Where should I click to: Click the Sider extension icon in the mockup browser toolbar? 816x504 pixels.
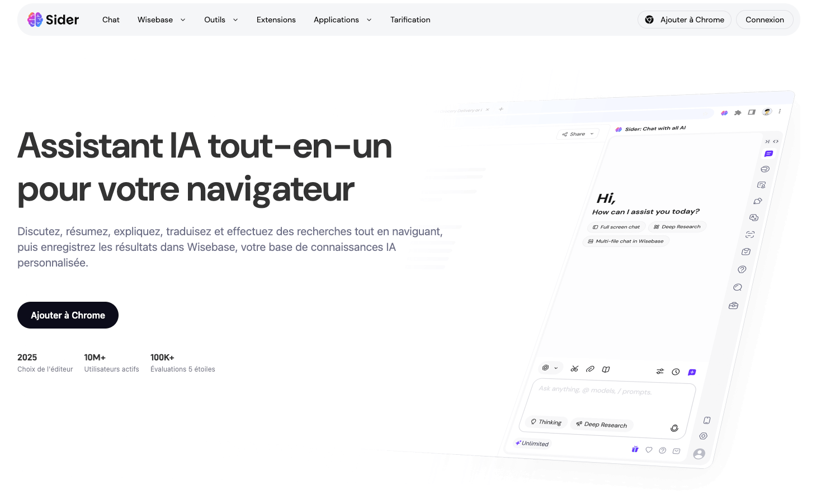point(724,113)
